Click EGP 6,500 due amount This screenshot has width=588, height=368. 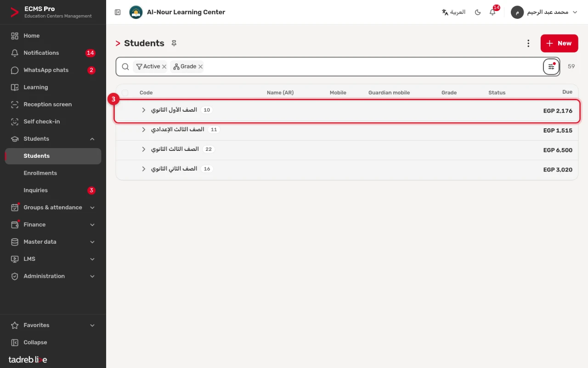558,150
